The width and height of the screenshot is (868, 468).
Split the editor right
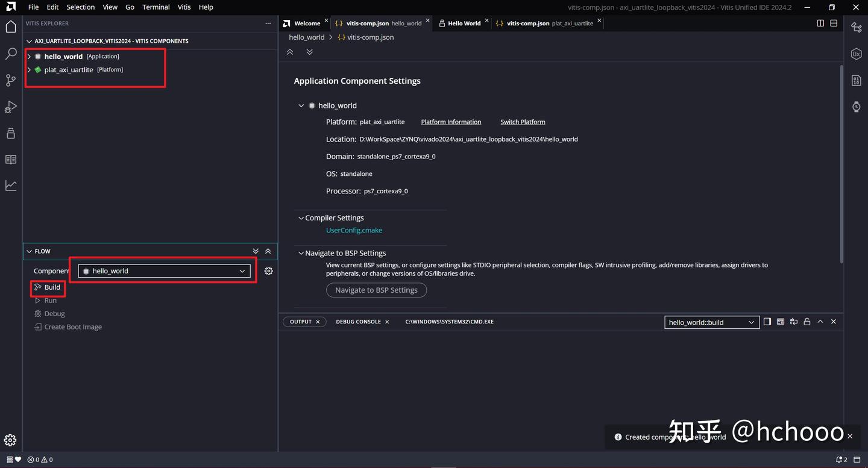tap(820, 23)
